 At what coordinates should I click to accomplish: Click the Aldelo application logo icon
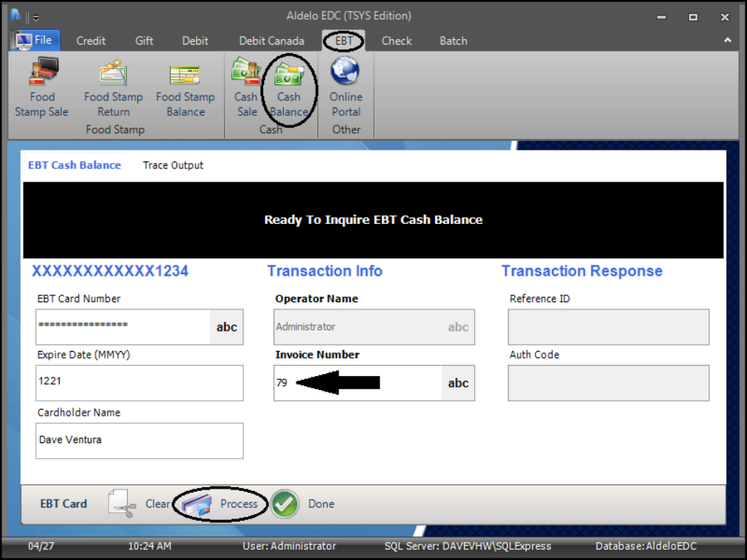(x=15, y=16)
